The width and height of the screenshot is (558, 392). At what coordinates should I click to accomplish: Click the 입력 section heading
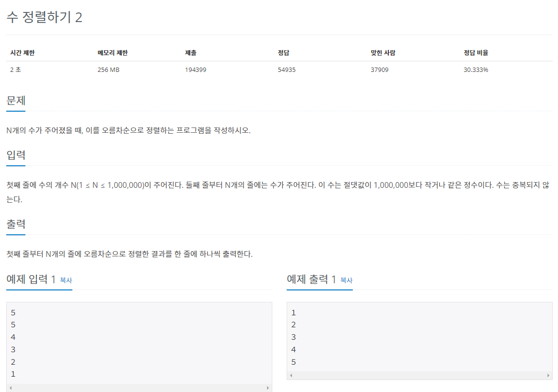tap(15, 155)
